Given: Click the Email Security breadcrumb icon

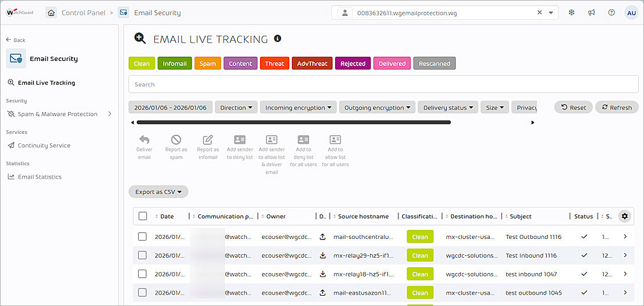Looking at the screenshot, I should coord(123,13).
